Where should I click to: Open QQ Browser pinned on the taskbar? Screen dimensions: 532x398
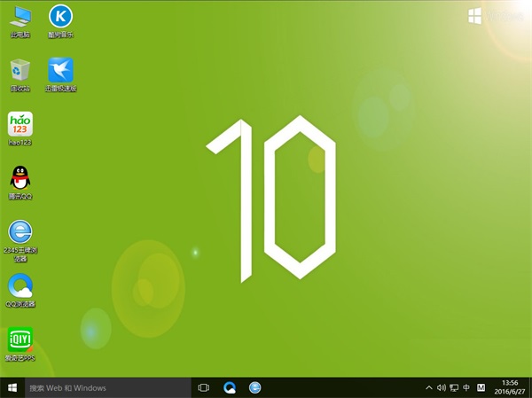pos(230,387)
